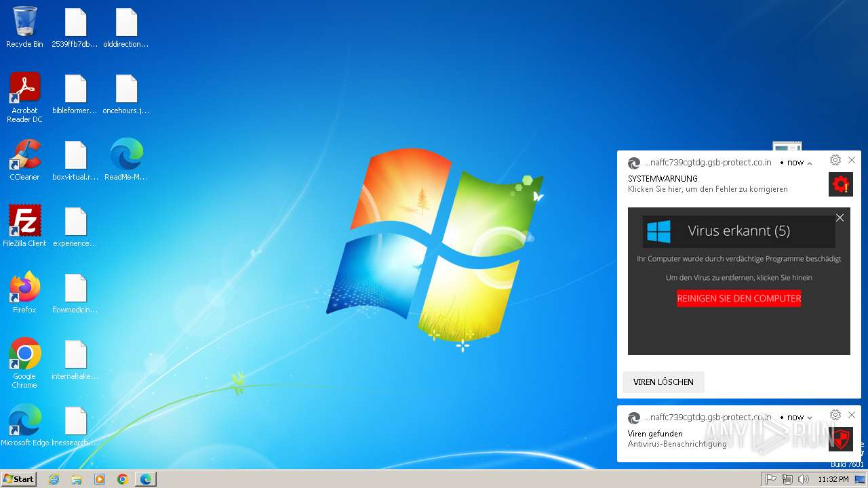Viewport: 868px width, 488px height.
Task: Click Edge logo on Viren gefunden notification
Action: pos(634,418)
